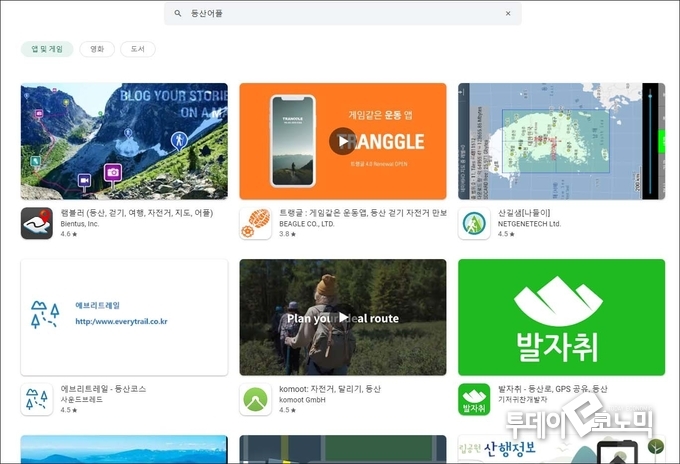Click the 4.6 rating under 램블러
680x464 pixels.
coord(69,234)
